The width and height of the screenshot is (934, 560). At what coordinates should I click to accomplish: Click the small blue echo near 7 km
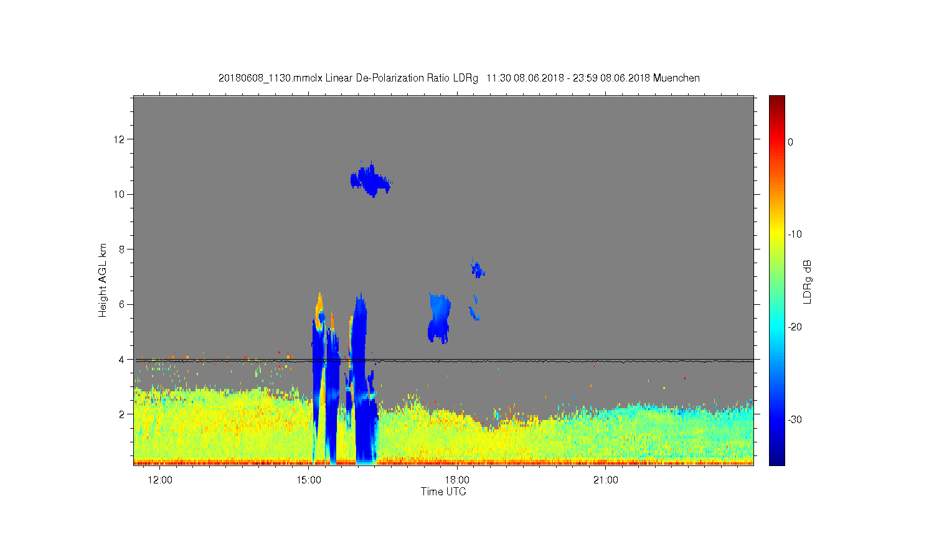[x=478, y=269]
